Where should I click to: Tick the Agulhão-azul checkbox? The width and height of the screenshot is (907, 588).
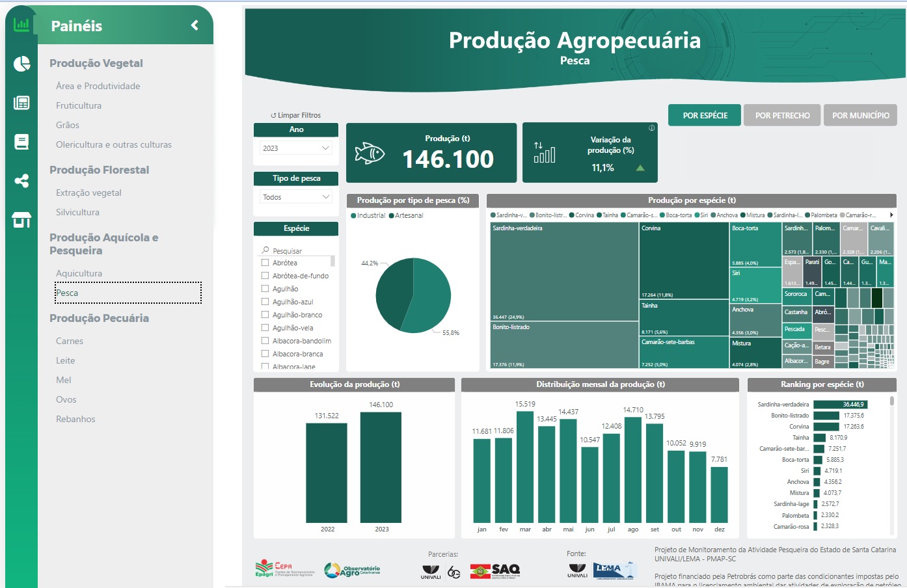coord(265,302)
